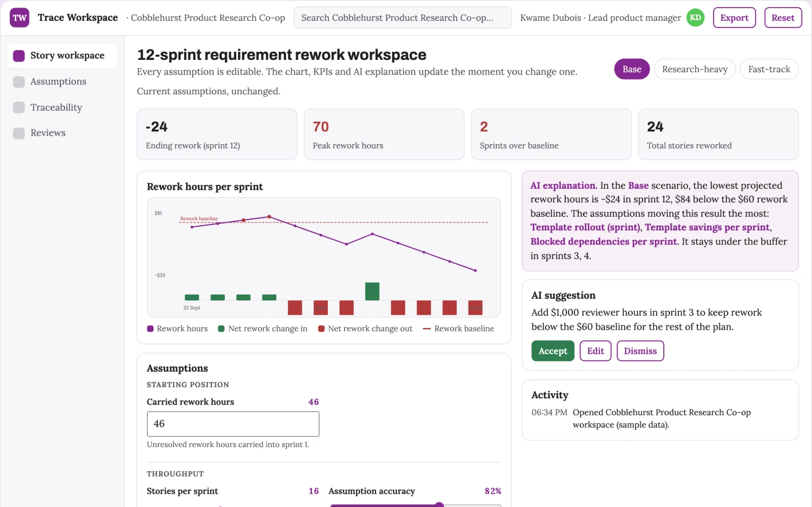Click the Reset button
The height and width of the screenshot is (507, 812).
(783, 18)
